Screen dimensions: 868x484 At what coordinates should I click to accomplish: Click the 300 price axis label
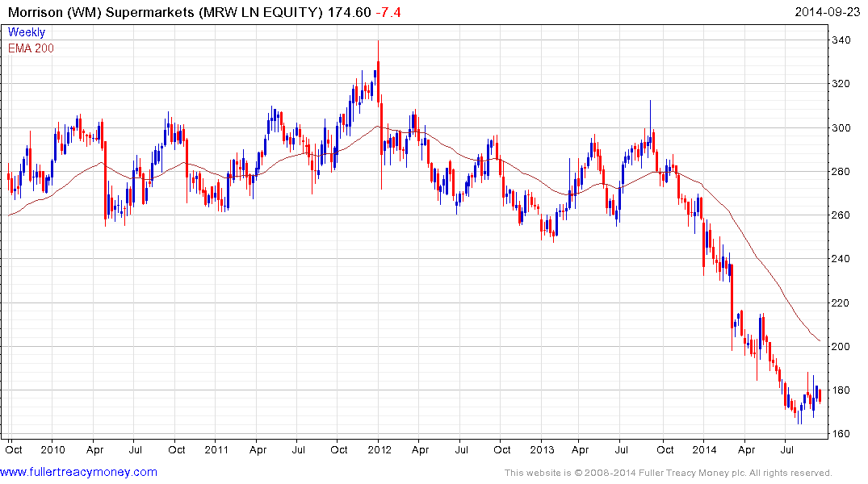coord(841,127)
